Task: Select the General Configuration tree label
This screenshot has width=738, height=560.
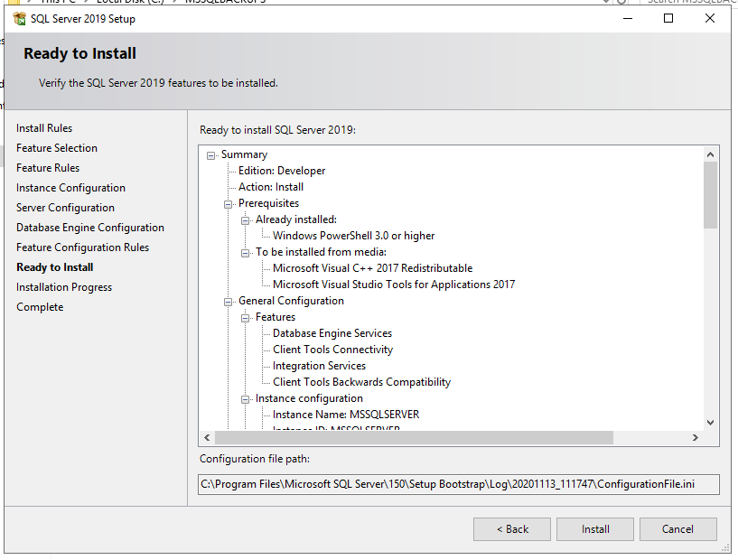Action: point(292,301)
